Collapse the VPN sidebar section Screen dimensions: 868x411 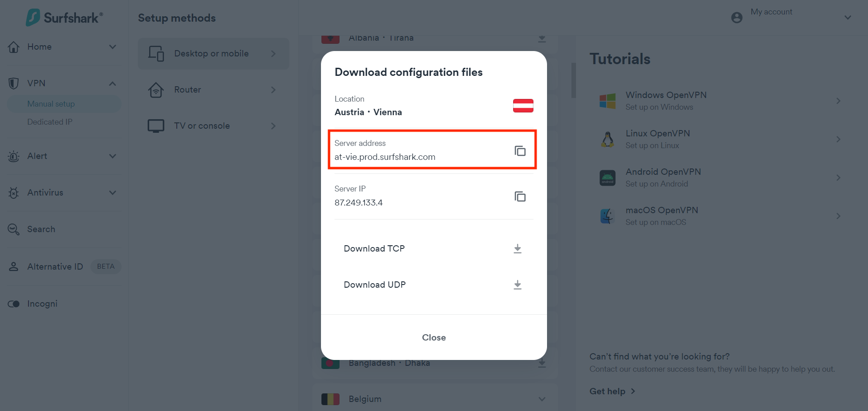point(113,84)
